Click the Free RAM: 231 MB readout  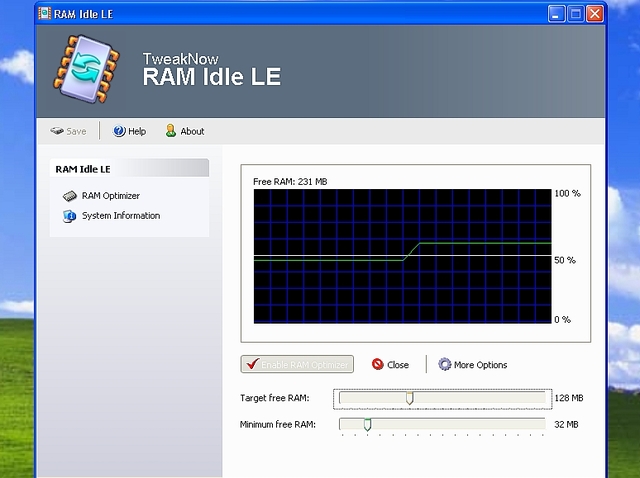click(290, 181)
